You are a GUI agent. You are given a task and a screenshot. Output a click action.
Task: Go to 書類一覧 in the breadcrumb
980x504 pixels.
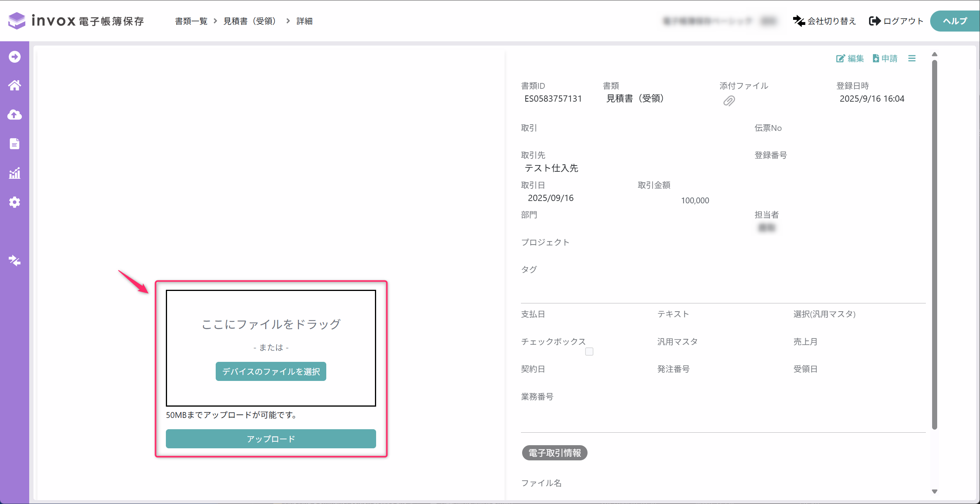pyautogui.click(x=191, y=21)
